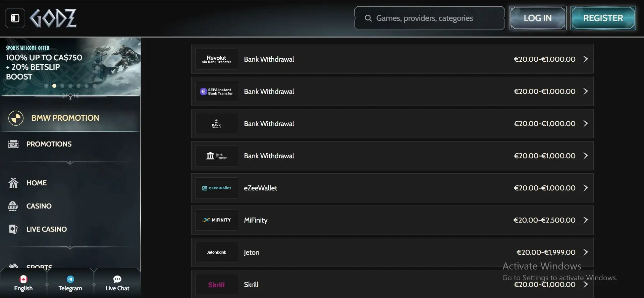644x298 pixels.
Task: Click the eZeeWallet logo
Action: click(217, 188)
